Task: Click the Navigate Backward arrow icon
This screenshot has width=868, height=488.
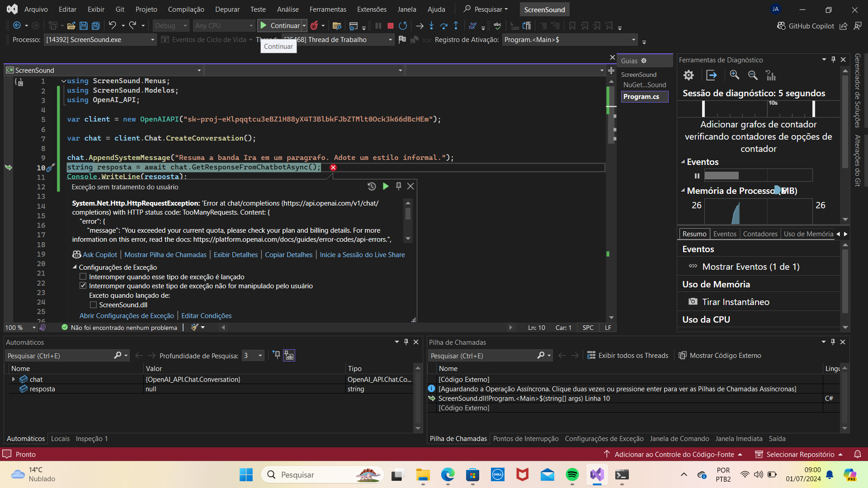Action: pos(17,26)
